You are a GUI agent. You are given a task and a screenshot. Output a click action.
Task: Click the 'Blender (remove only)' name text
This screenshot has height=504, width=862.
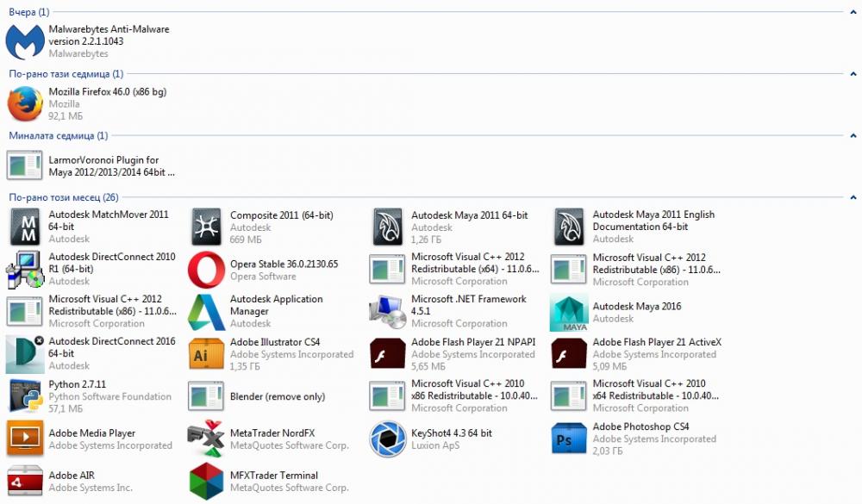pyautogui.click(x=278, y=396)
